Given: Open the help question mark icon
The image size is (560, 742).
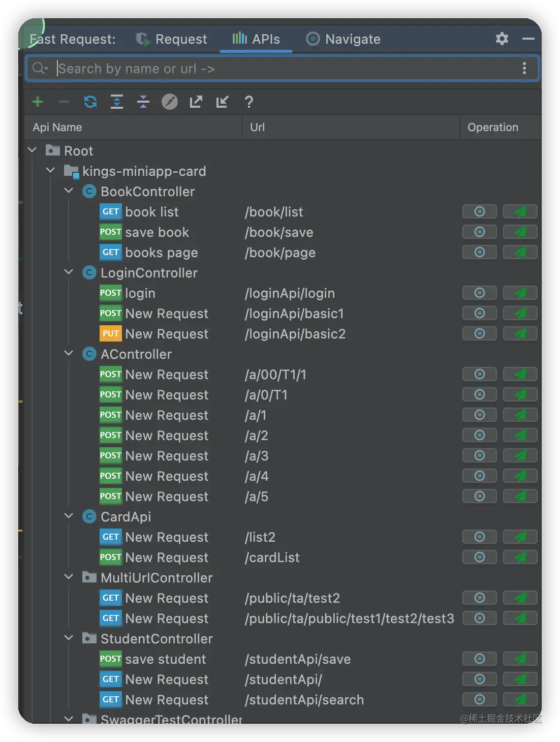Looking at the screenshot, I should click(249, 102).
